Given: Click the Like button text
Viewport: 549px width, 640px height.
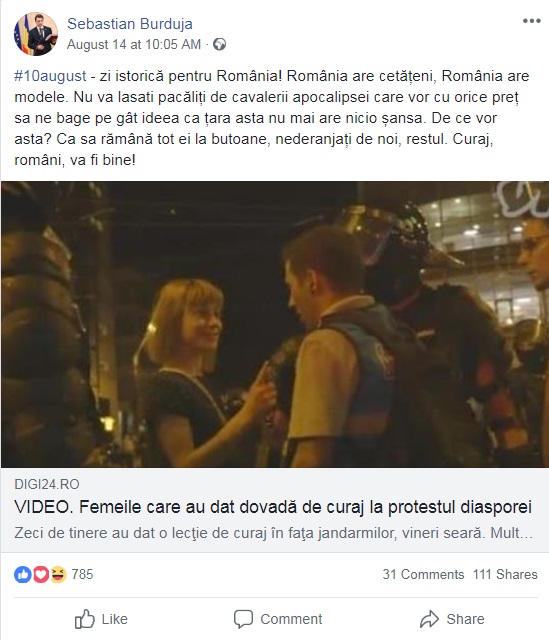Looking at the screenshot, I should (115, 619).
